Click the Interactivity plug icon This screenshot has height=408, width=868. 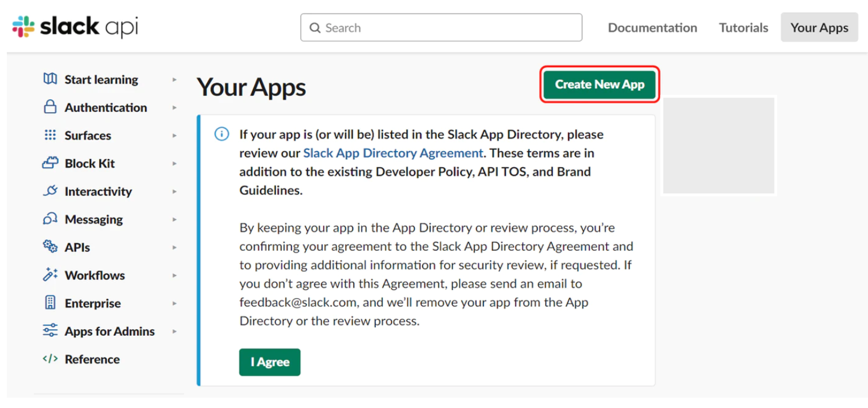(50, 191)
